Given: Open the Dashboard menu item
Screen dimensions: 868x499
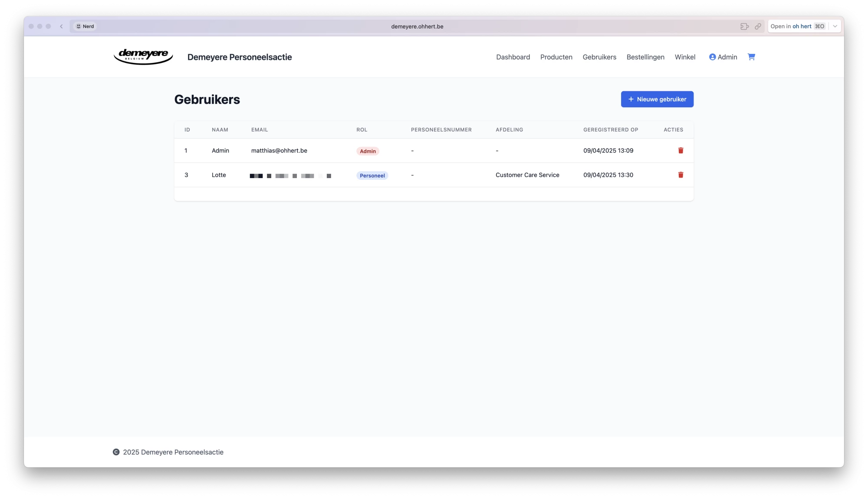Looking at the screenshot, I should pyautogui.click(x=513, y=57).
